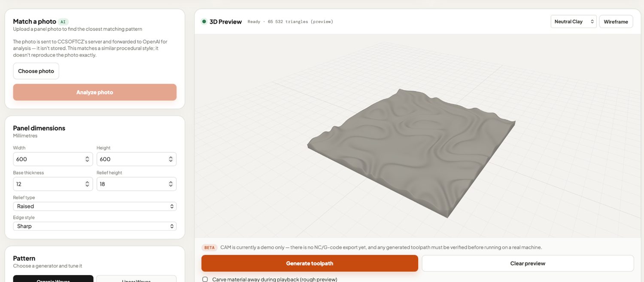Select the Linear Waves pattern generator
The height and width of the screenshot is (282, 644).
click(136, 279)
